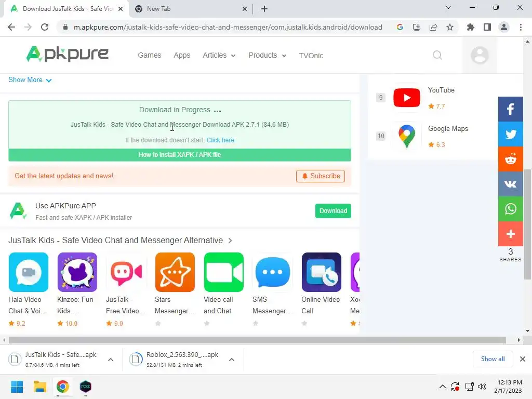Open more share options plus icon
Screen dimensions: 532x399
[x=510, y=234]
